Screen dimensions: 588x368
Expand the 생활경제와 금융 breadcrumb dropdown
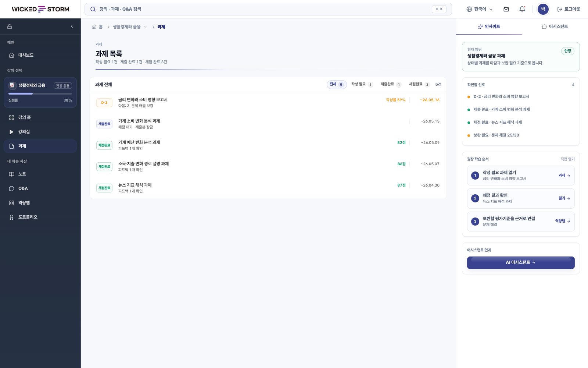(x=145, y=27)
